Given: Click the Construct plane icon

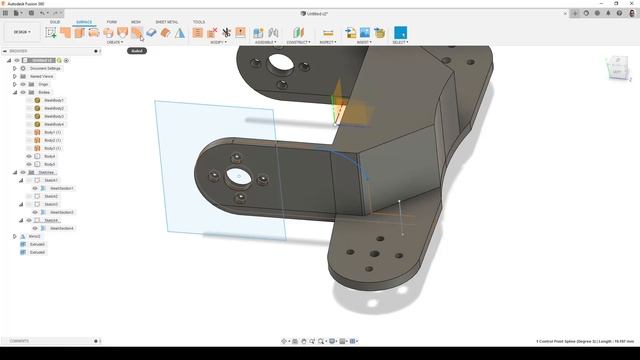Looking at the screenshot, I should [298, 33].
